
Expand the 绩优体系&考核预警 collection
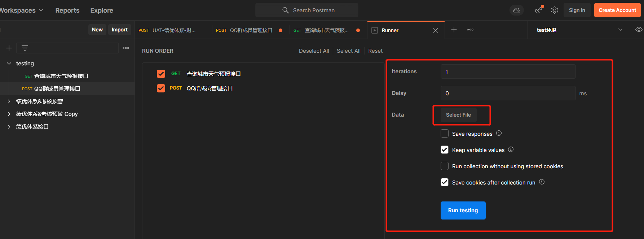tap(9, 101)
